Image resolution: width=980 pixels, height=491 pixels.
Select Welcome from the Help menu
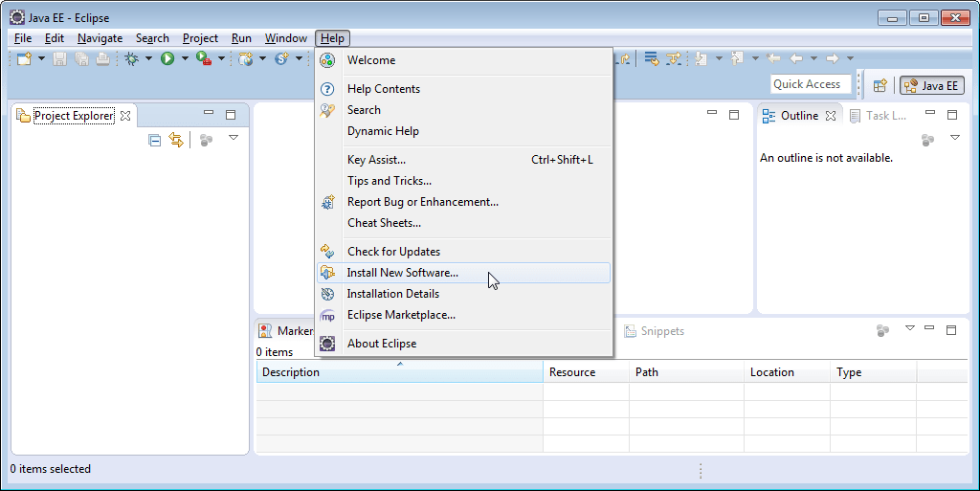[x=464, y=60]
